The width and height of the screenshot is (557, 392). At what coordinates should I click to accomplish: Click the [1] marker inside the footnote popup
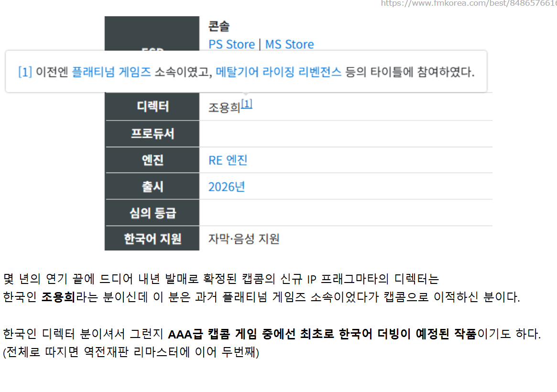[25, 72]
